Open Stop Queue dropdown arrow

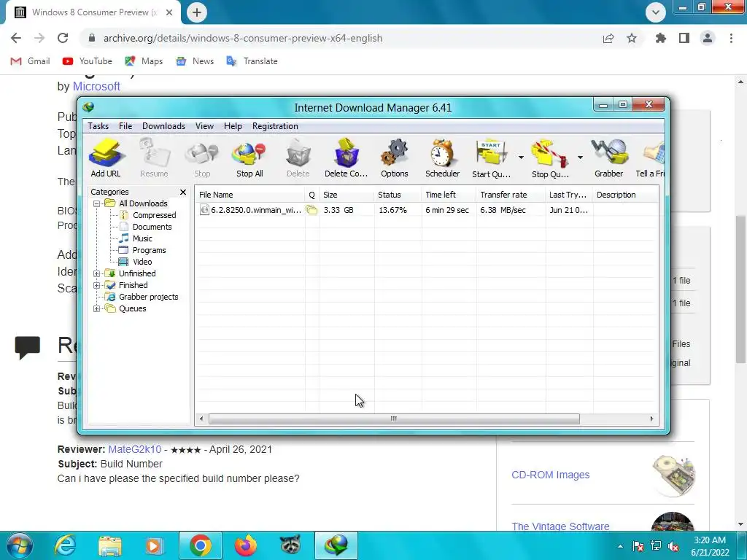click(x=580, y=157)
